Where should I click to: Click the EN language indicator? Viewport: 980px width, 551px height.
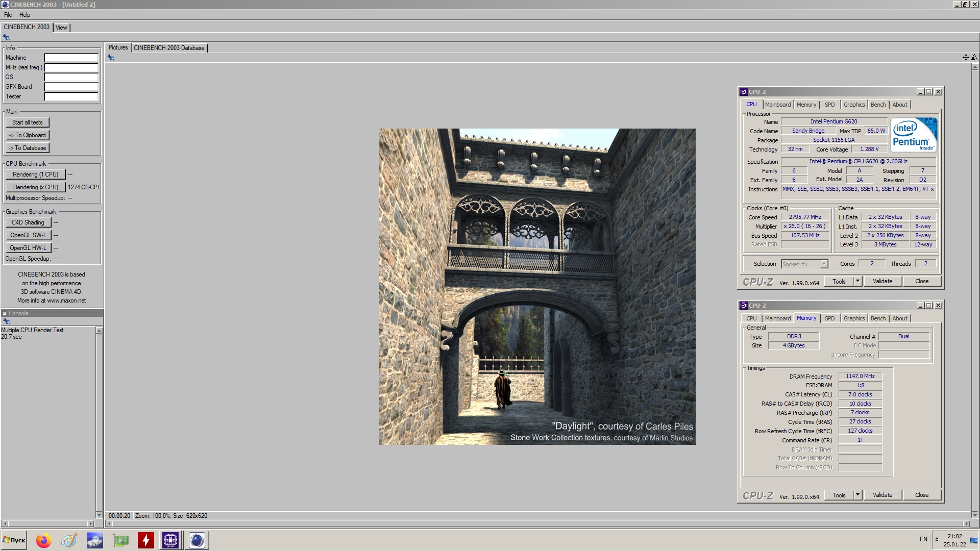point(923,539)
